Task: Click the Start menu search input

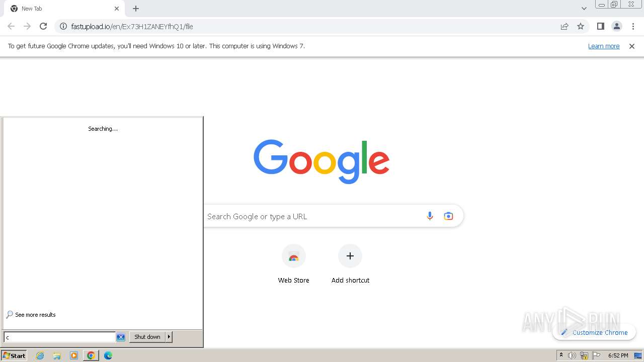Action: [x=59, y=337]
